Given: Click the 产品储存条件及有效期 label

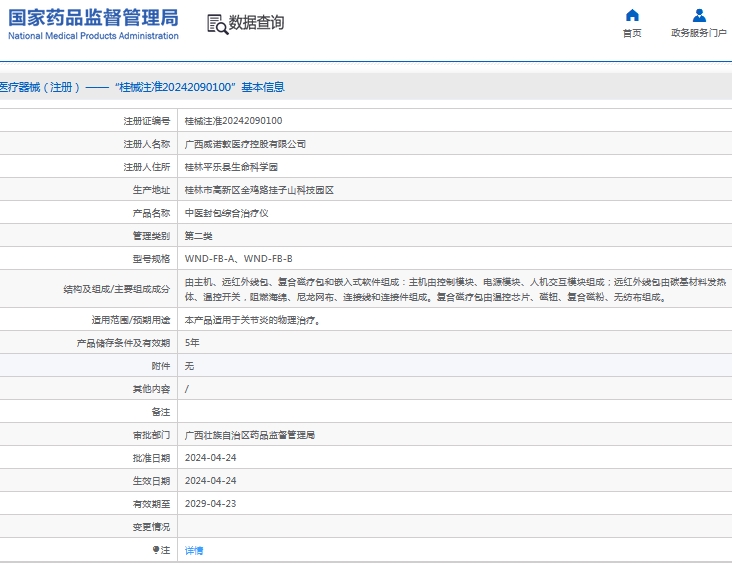Looking at the screenshot, I should 123,343.
